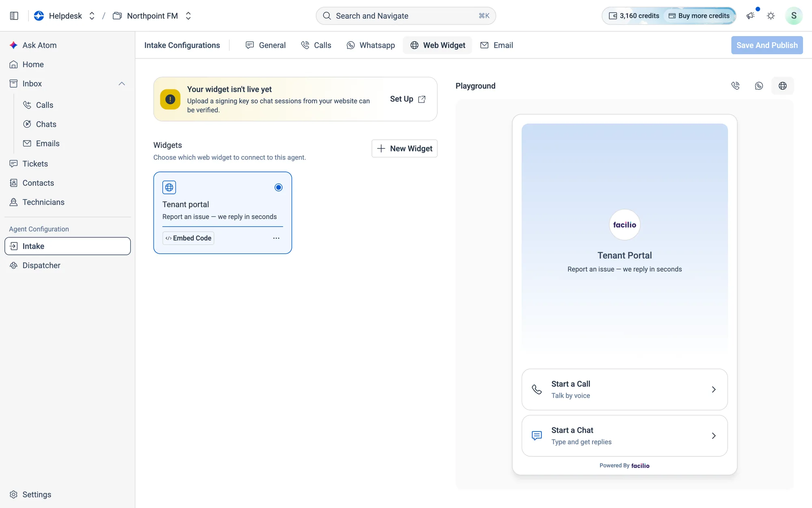Open the three-dots menu on Tenant portal card
The width and height of the screenshot is (812, 508).
pos(276,238)
